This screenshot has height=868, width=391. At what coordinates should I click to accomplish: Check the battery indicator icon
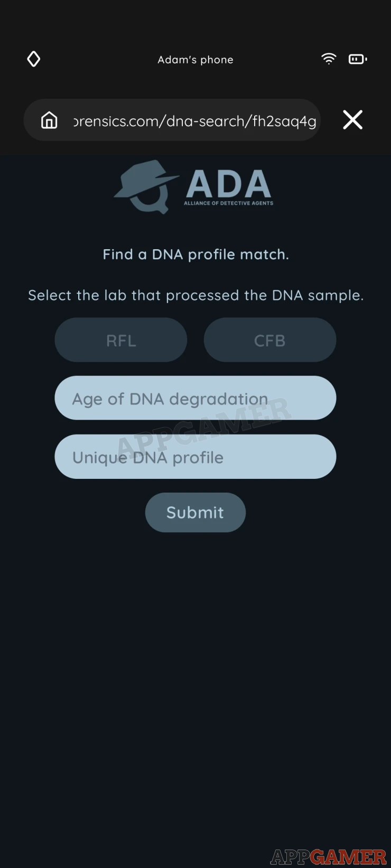coord(358,59)
